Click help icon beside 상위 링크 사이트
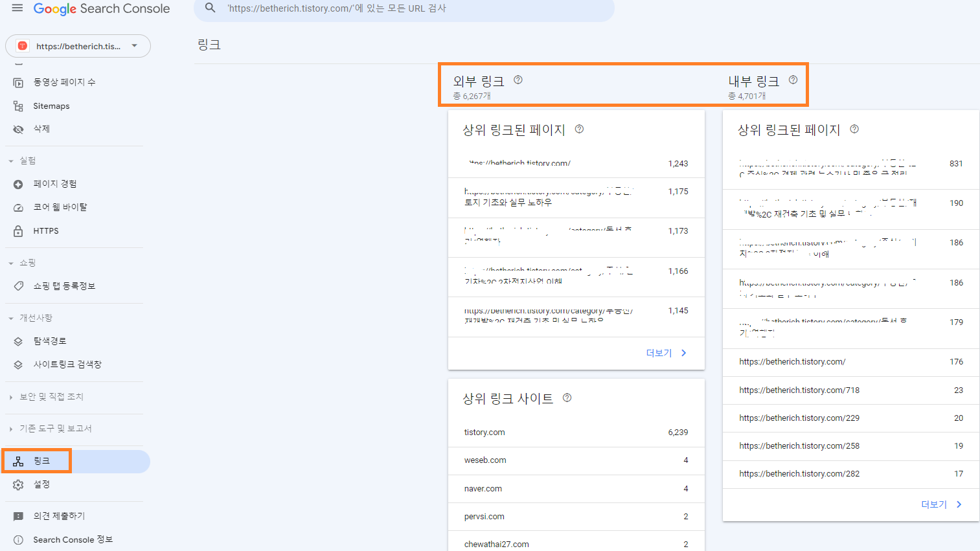Viewport: 980px width, 551px height. [x=567, y=398]
